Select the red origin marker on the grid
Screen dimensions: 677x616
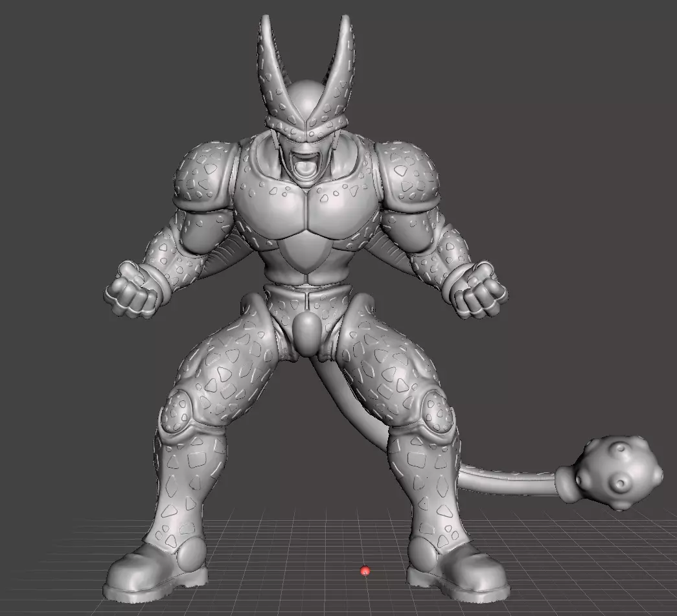tap(365, 571)
